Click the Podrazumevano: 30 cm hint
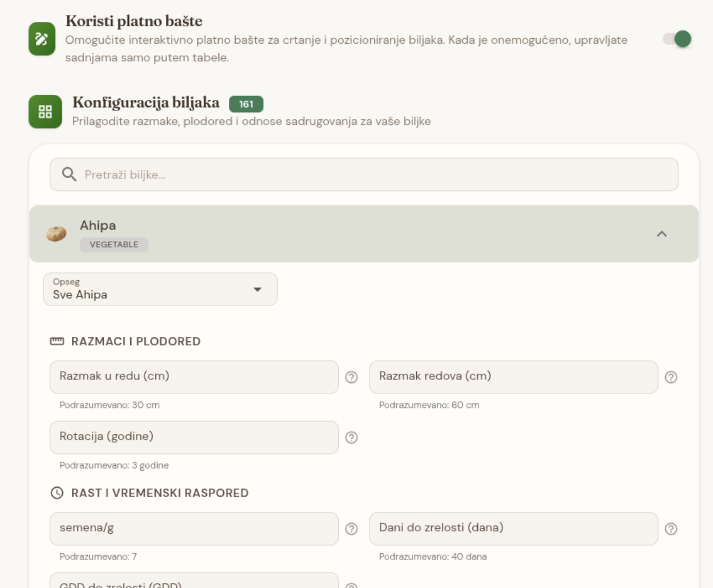 pos(109,405)
